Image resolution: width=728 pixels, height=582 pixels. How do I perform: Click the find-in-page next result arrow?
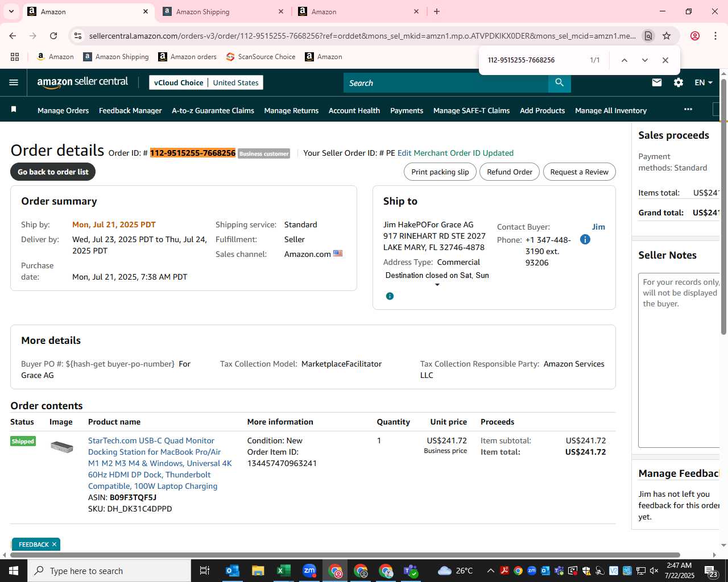click(645, 60)
